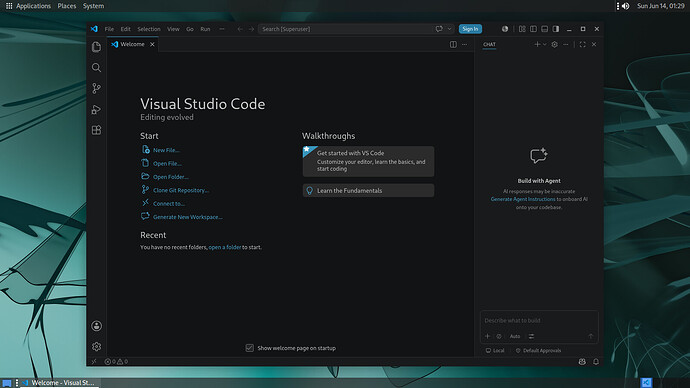
Task: Open notifications bell in status bar
Action: point(596,362)
